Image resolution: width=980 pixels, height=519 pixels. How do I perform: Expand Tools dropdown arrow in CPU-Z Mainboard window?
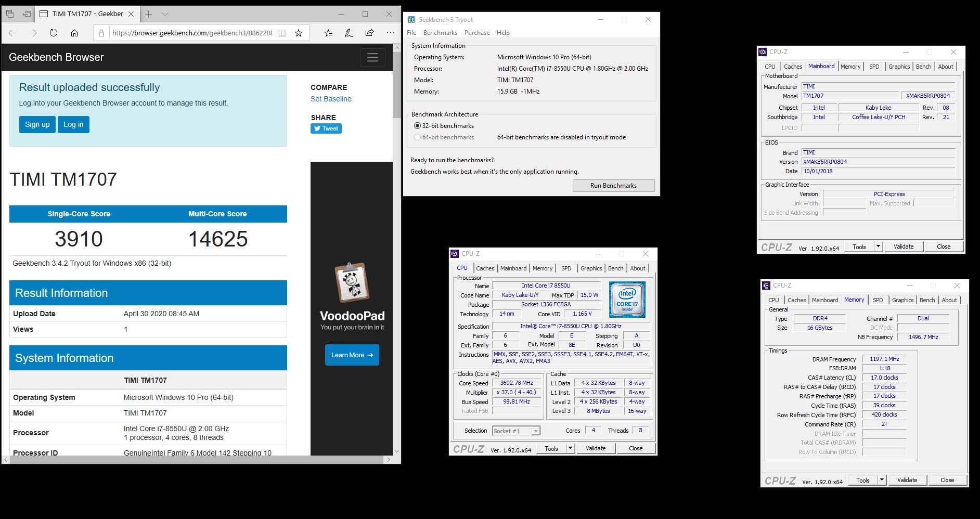(879, 246)
